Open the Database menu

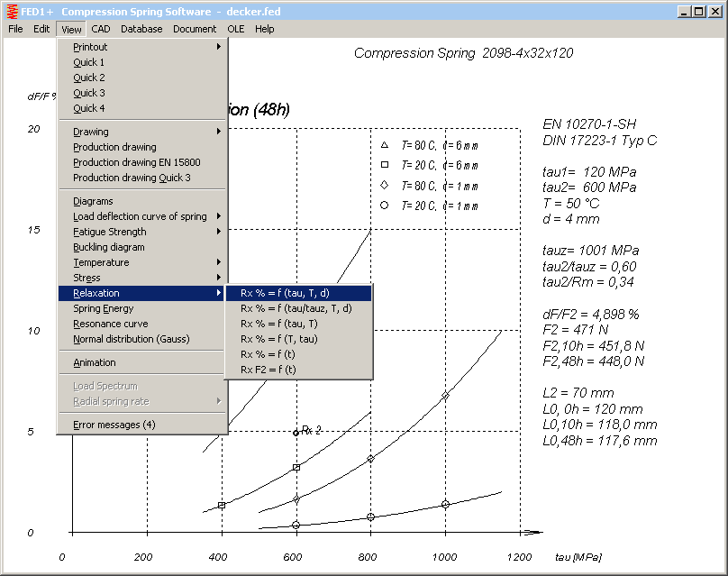[x=141, y=29]
